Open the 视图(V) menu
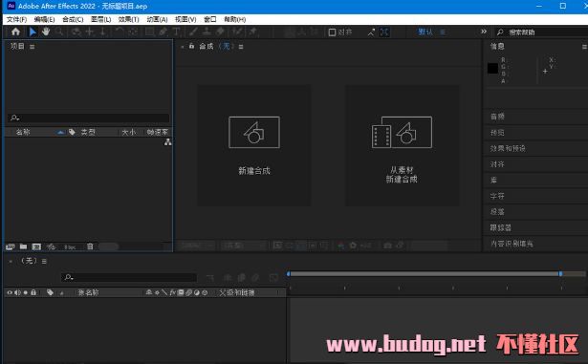Image resolution: width=588 pixels, height=364 pixels. (x=185, y=19)
